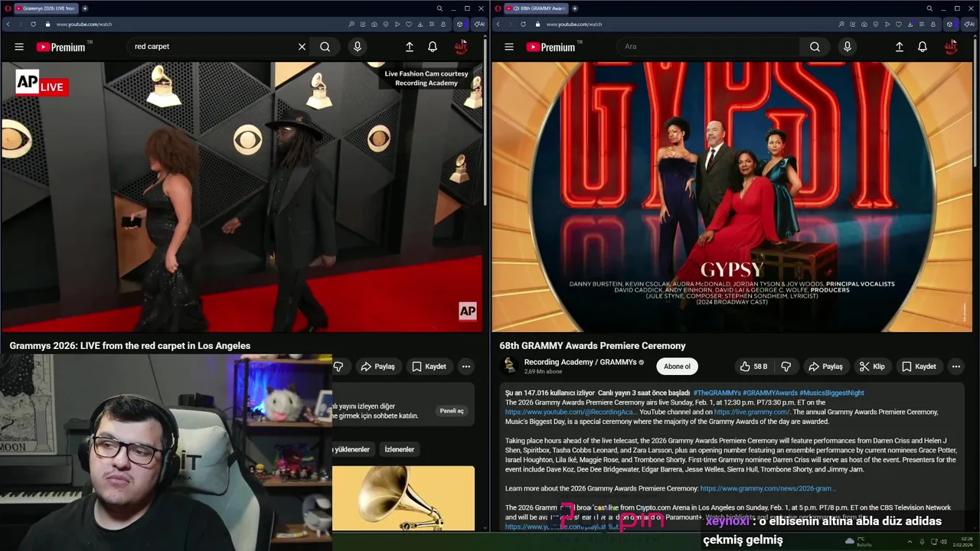Viewport: 980px width, 551px height.
Task: Open the AI assistant button in the right window
Action: coord(969,24)
